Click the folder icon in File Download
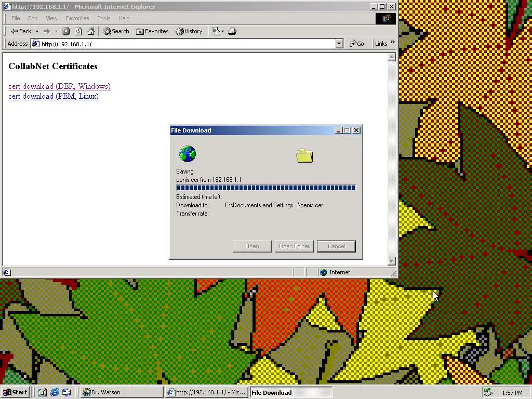Image resolution: width=532 pixels, height=399 pixels. click(304, 156)
